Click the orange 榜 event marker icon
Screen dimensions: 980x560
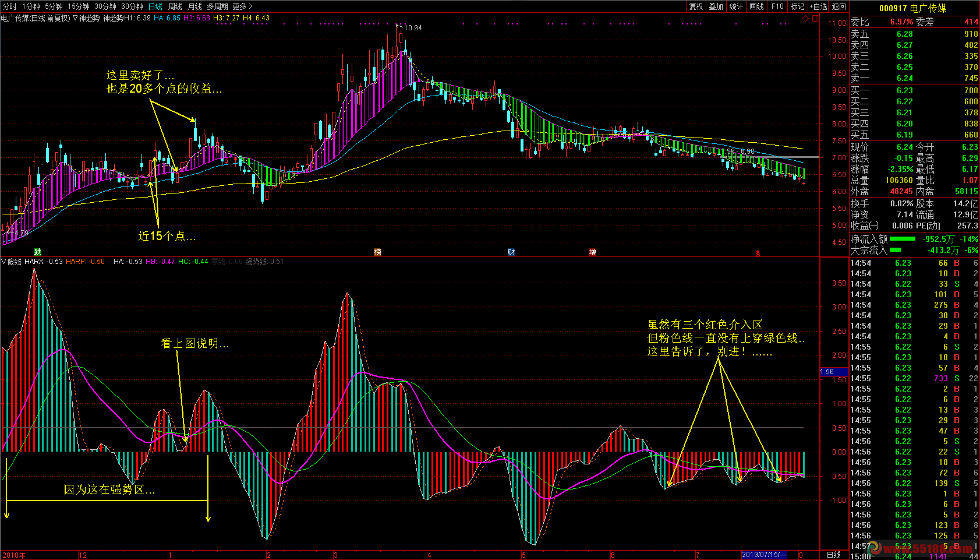point(378,252)
